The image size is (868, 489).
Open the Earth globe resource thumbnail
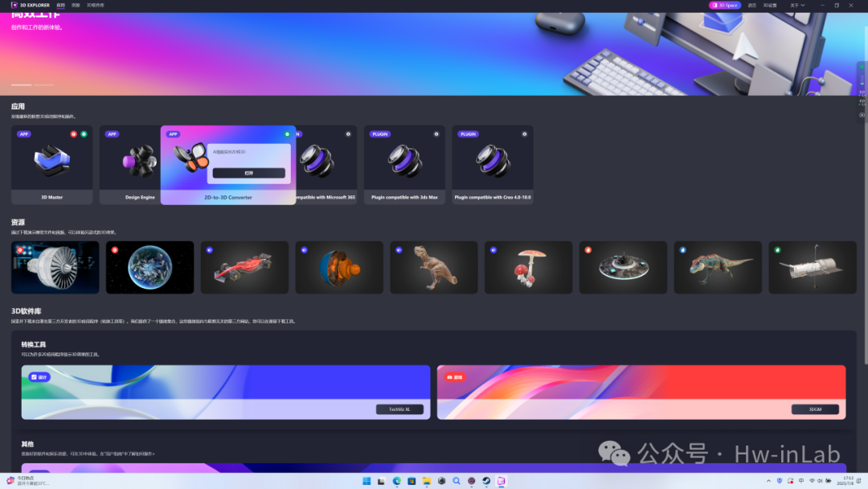point(150,267)
